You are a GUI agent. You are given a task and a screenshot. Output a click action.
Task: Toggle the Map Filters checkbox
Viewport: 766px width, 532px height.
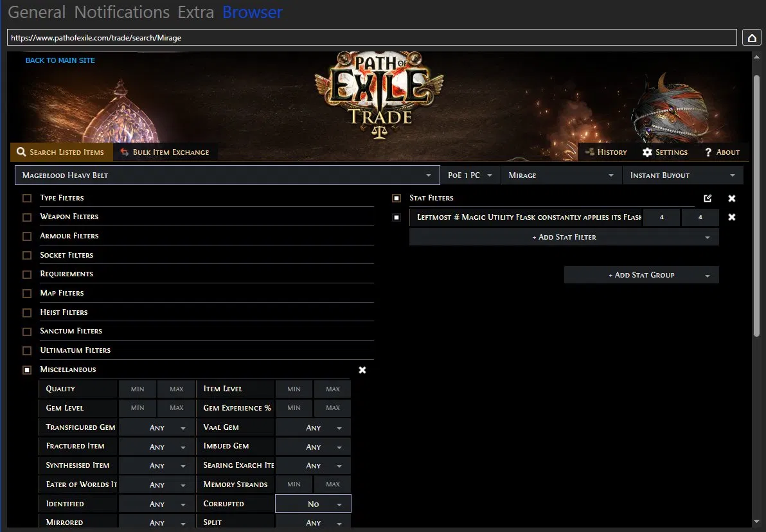tap(27, 293)
